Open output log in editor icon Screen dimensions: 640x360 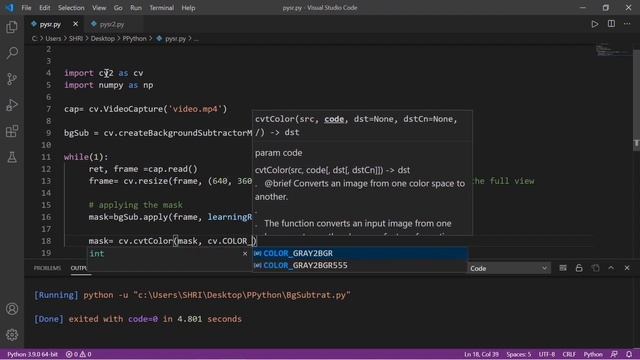595,268
